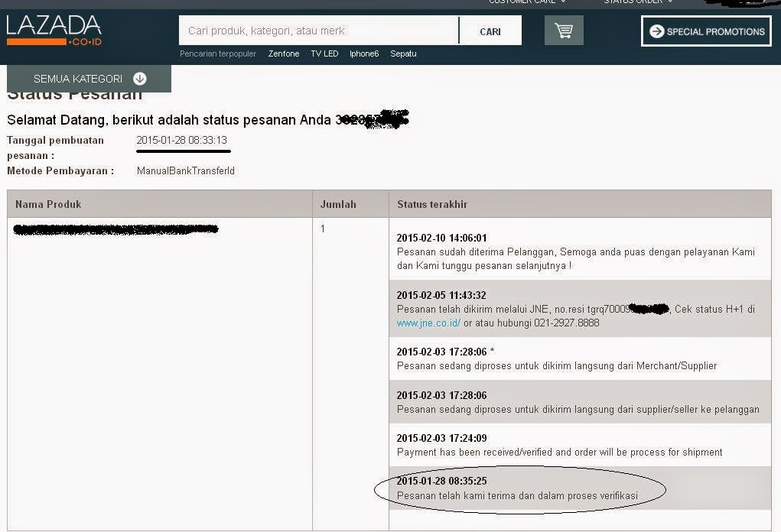Select the Zenfone popular search
Screen dimensions: 781x532
pyautogui.click(x=284, y=54)
